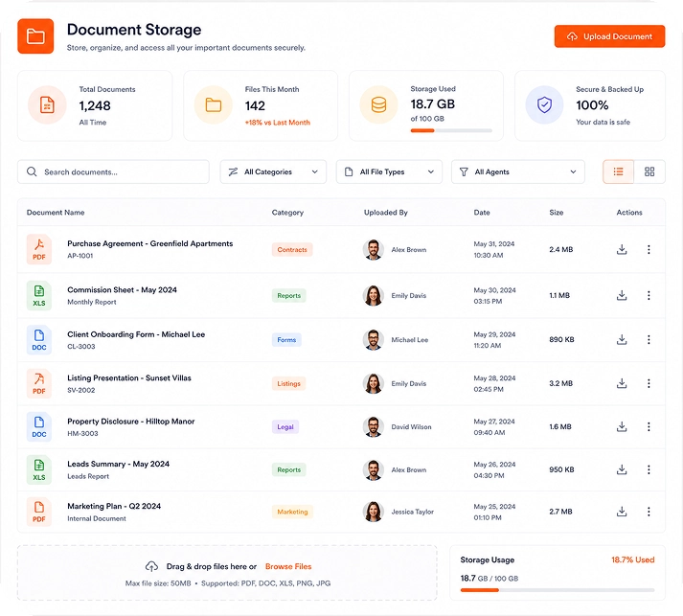Open more actions for Purchase Agreement row
The height and width of the screenshot is (616, 683).
pos(649,249)
